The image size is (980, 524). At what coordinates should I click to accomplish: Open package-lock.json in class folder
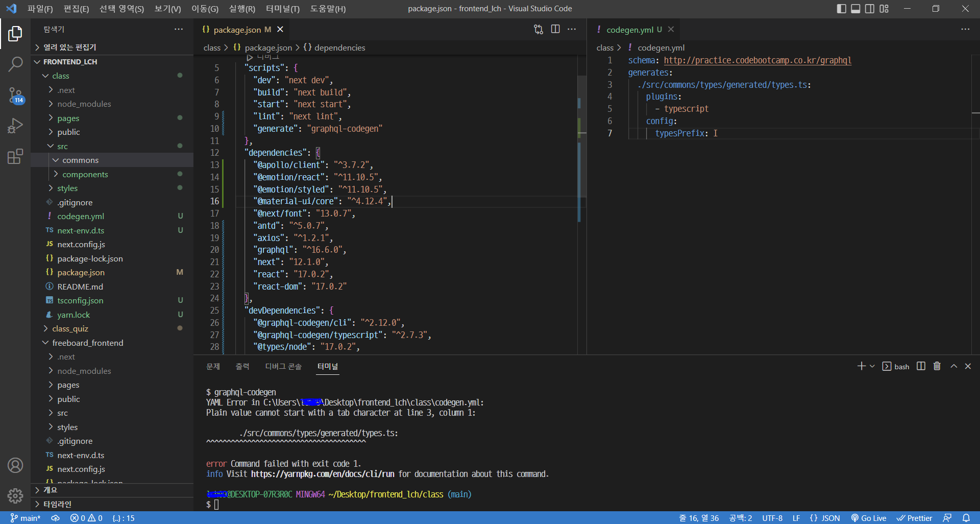click(112, 258)
